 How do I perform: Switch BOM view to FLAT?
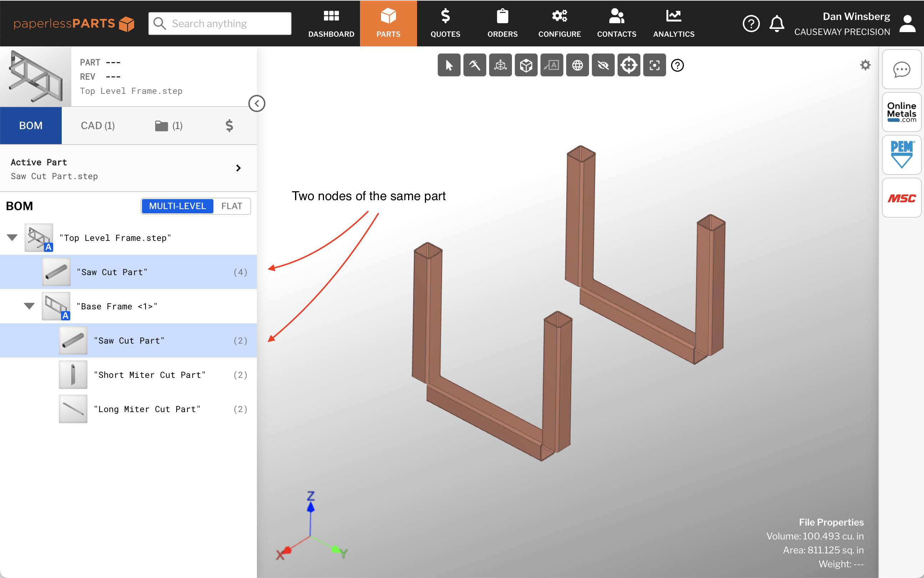tap(232, 206)
